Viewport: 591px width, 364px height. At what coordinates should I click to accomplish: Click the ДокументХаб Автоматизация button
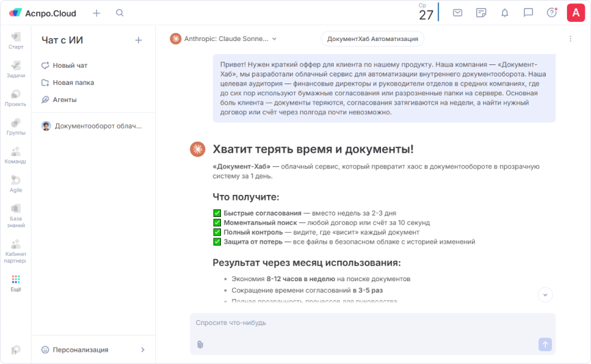point(372,39)
